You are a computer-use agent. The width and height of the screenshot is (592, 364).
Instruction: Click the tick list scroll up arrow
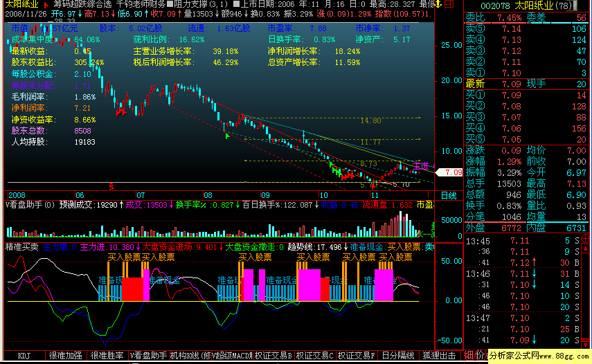[586, 249]
